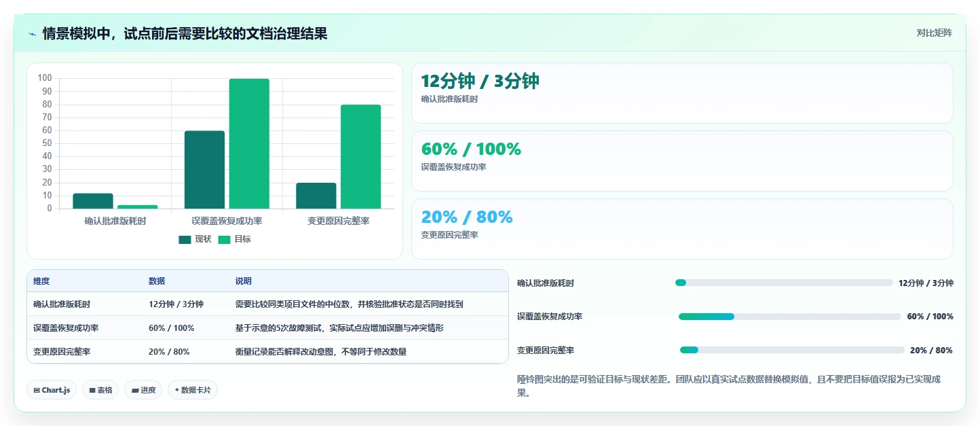Select table cell 误覆盖恢复成功率 in 维度 column
The height and width of the screenshot is (426, 980).
pos(66,328)
